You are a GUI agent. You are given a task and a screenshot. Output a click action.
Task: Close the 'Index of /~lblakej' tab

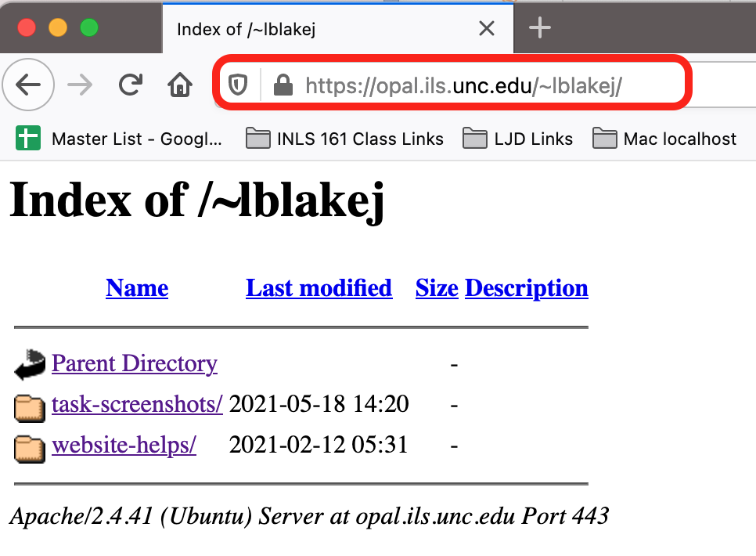[487, 29]
